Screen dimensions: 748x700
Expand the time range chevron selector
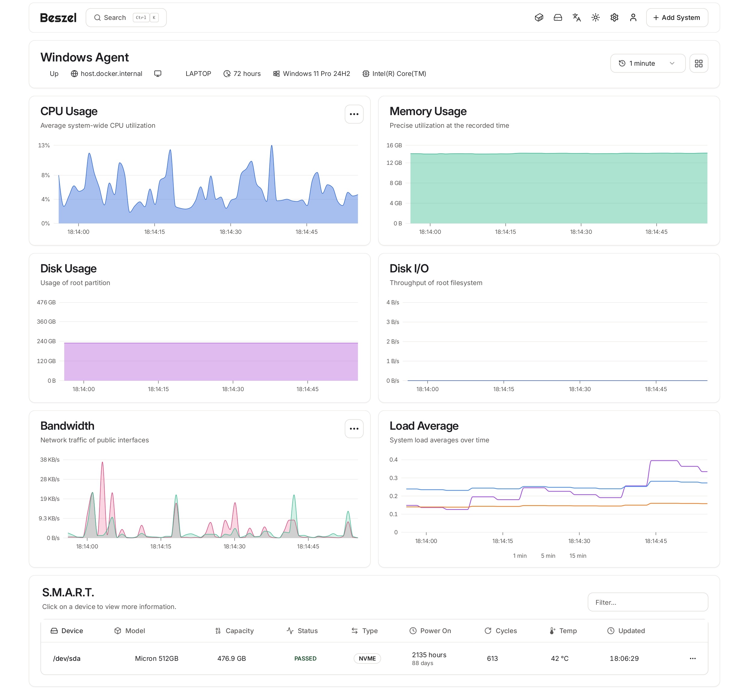673,63
